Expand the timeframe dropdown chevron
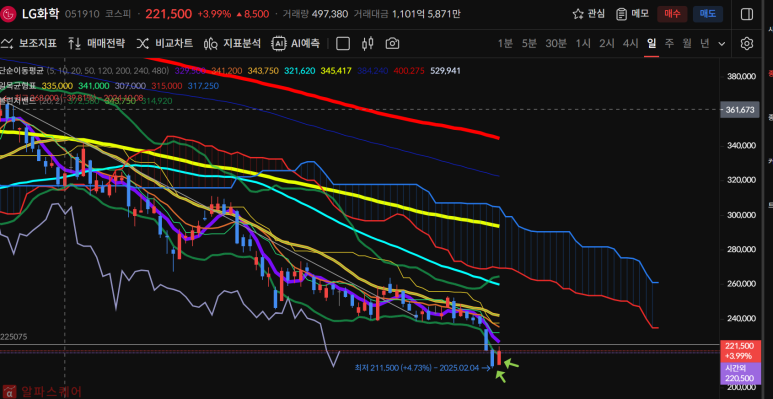Viewport: 773px width, 399px height. click(x=722, y=44)
